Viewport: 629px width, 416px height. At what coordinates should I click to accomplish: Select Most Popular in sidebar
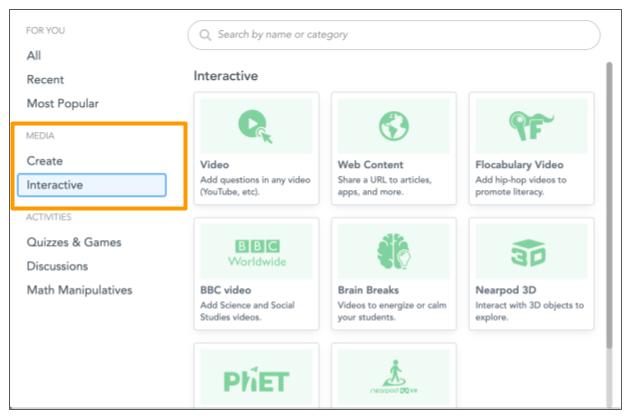pyautogui.click(x=62, y=103)
